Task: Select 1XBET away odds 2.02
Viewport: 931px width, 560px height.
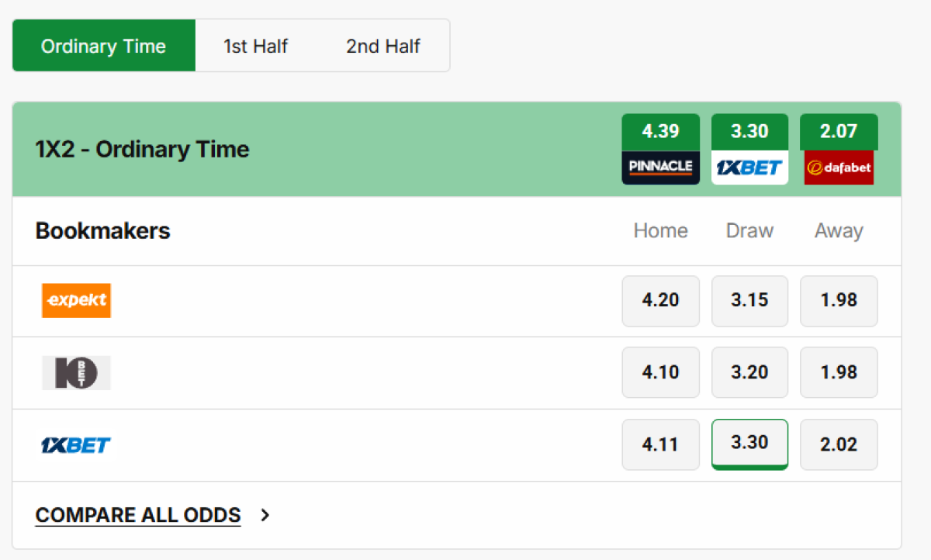Action: click(839, 444)
